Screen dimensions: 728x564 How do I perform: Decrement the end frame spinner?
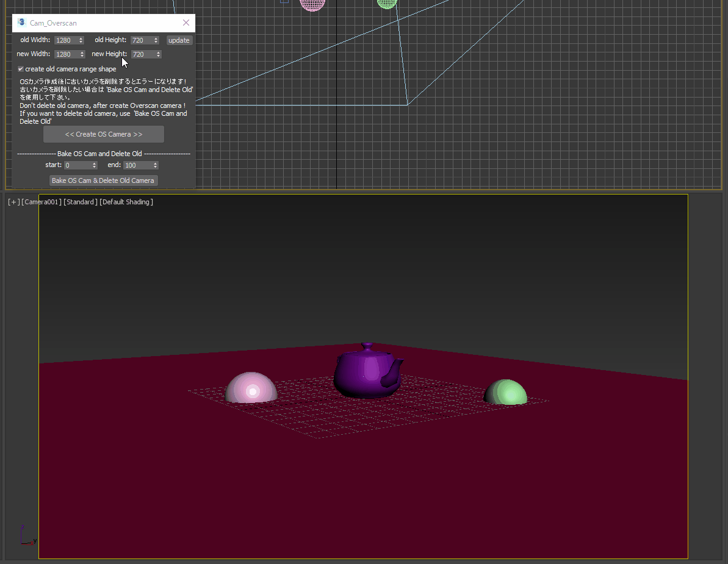[155, 167]
